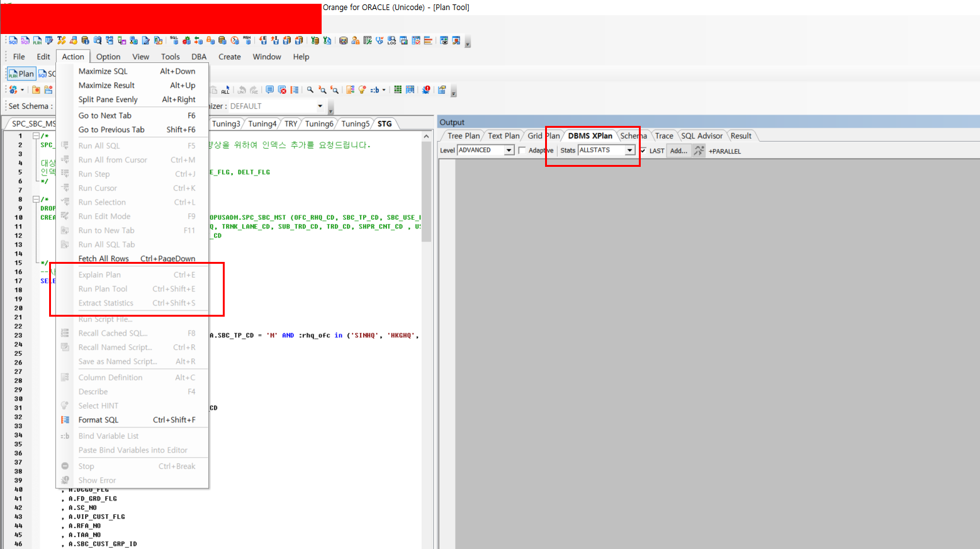Open the Stats ALLSTATS dropdown
The height and width of the screenshot is (549, 980).
pyautogui.click(x=629, y=150)
